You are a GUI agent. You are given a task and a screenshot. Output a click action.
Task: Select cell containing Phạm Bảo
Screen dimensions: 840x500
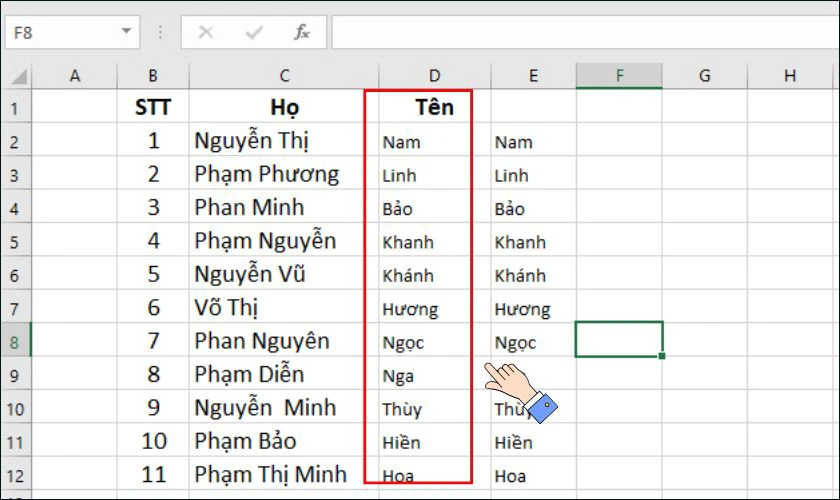pyautogui.click(x=284, y=440)
